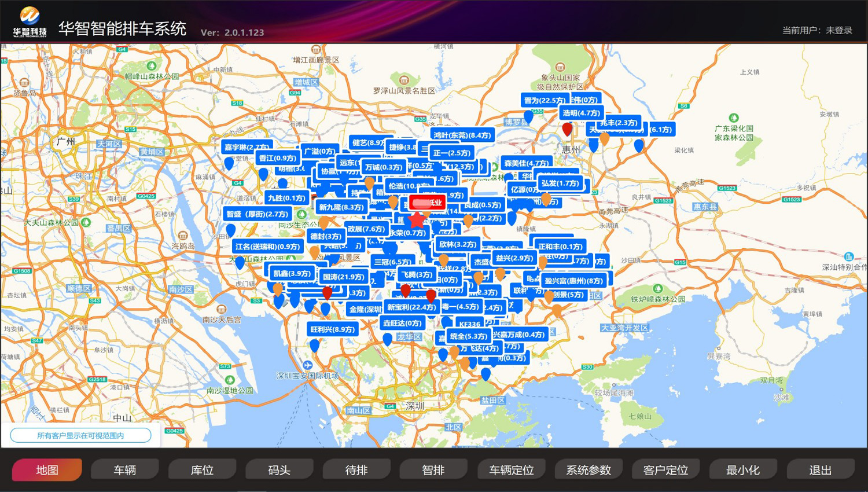Click the red star depot marker
This screenshot has height=492, width=868.
[417, 220]
